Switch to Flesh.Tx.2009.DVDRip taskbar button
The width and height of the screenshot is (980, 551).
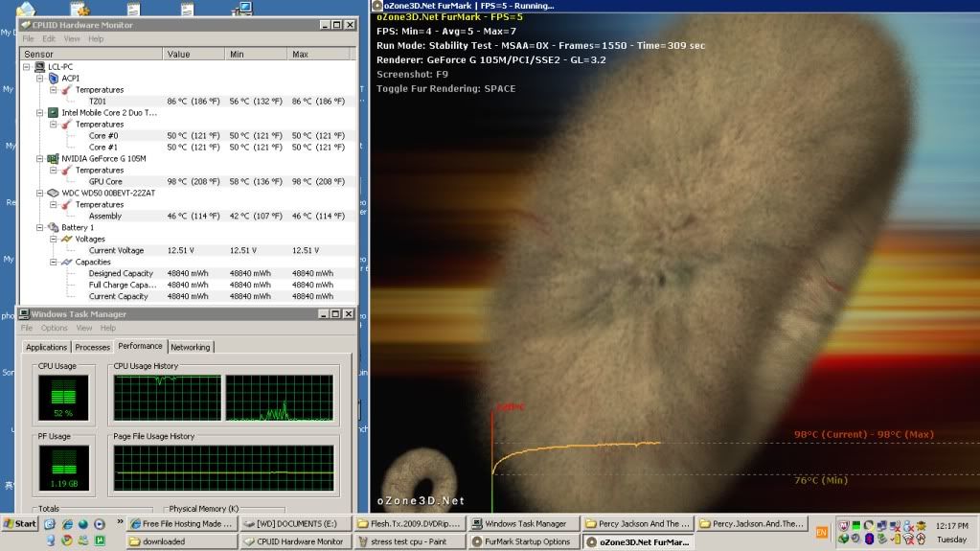click(x=411, y=524)
